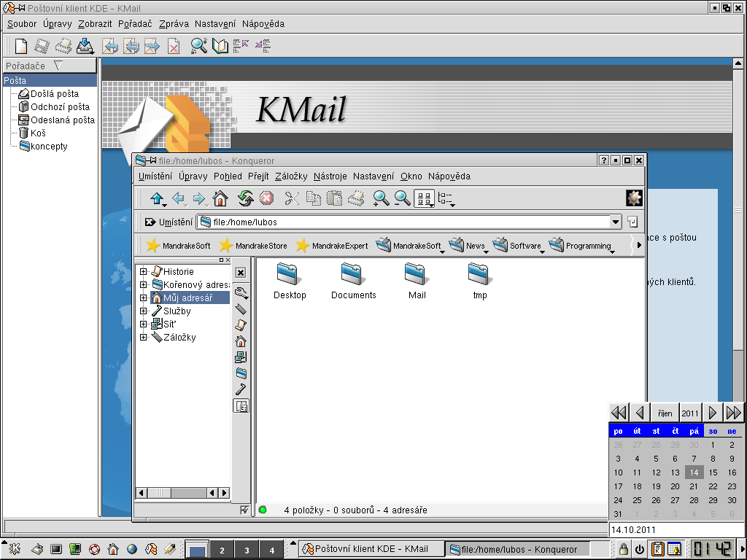The height and width of the screenshot is (560, 747).
Task: Zoom out with the minus magnifier
Action: (402, 198)
